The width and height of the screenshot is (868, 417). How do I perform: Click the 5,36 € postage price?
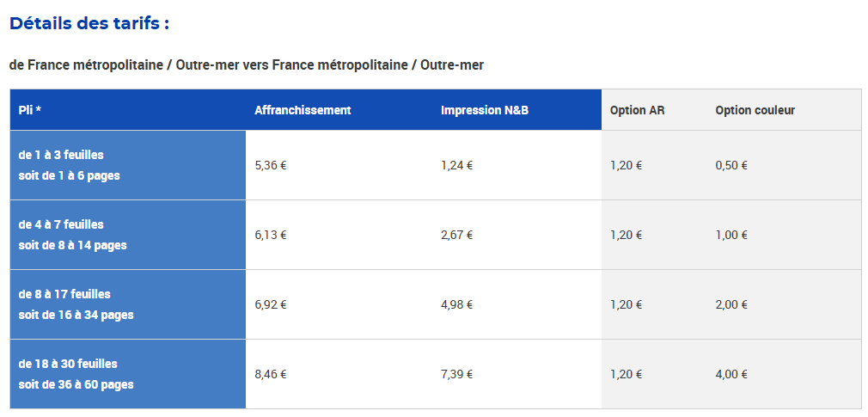point(271,165)
